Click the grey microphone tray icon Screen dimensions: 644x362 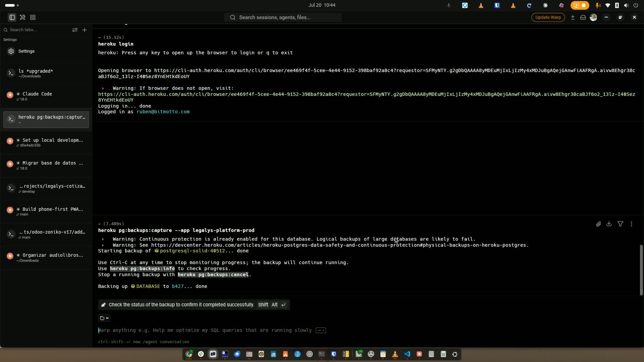pos(448,5)
